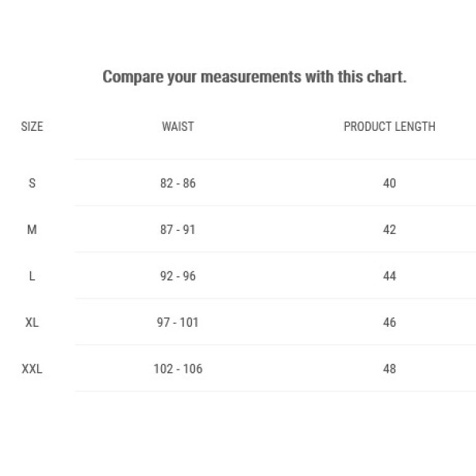Click the 82 - 86 waist value
This screenshot has height=476, width=476.
[x=178, y=183]
